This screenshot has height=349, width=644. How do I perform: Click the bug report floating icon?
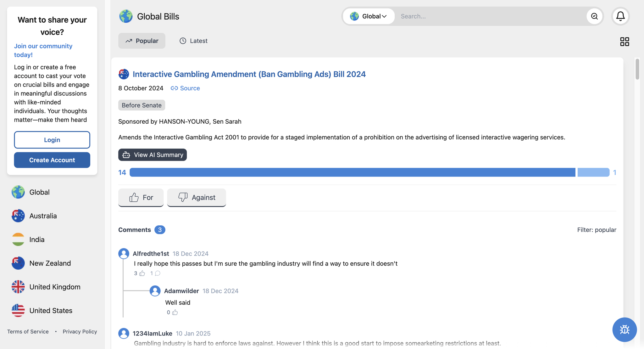624,329
